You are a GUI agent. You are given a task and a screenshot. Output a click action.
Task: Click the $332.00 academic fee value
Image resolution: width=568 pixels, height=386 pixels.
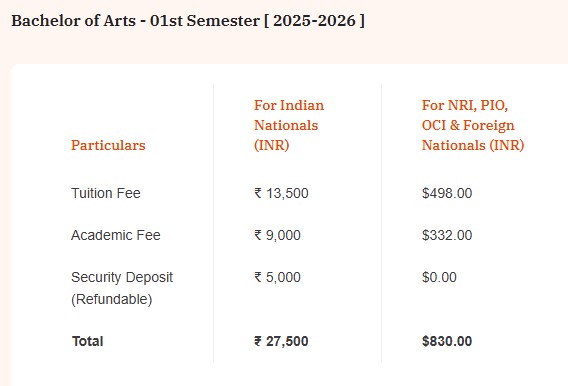pyautogui.click(x=447, y=235)
